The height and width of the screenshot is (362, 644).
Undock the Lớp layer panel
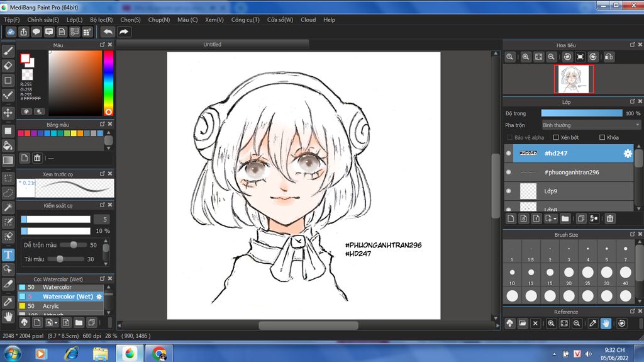coord(633,101)
